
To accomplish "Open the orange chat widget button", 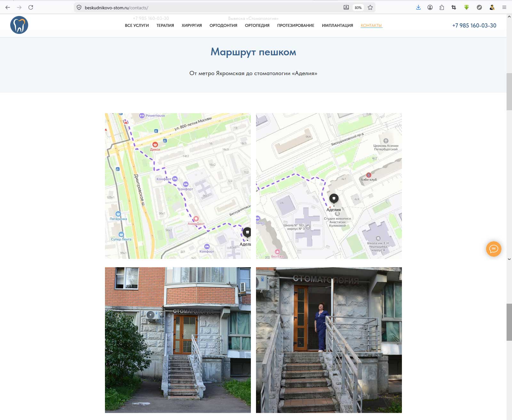I will pyautogui.click(x=493, y=249).
